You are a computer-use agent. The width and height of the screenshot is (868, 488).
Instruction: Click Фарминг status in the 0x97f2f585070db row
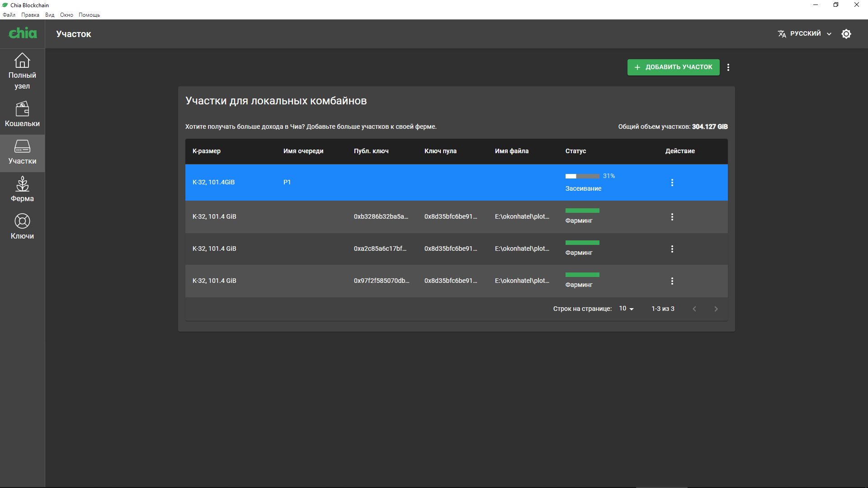(x=579, y=285)
